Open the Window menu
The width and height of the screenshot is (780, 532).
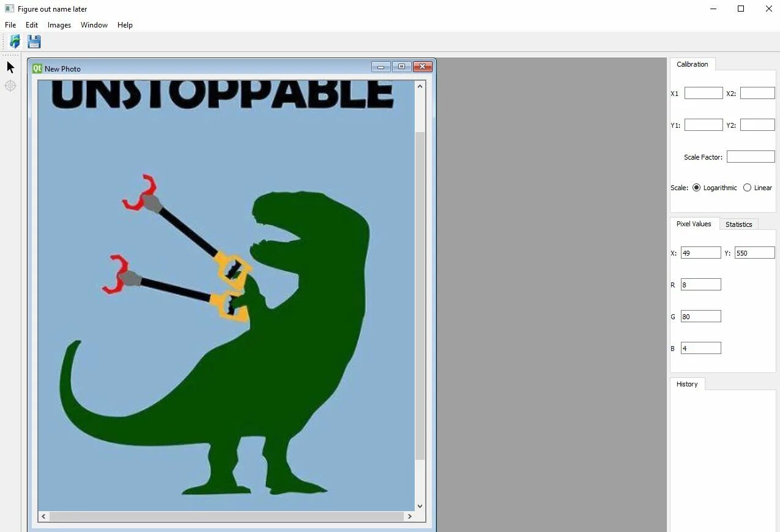94,25
